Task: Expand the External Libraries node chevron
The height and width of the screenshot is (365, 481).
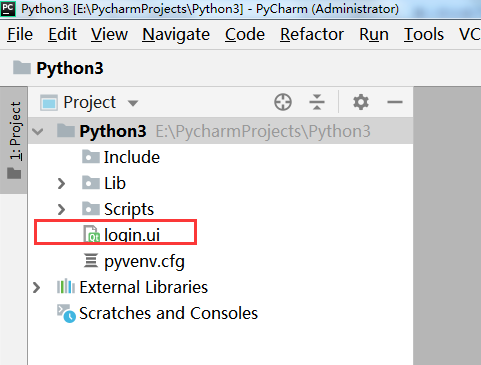Action: pyautogui.click(x=36, y=287)
